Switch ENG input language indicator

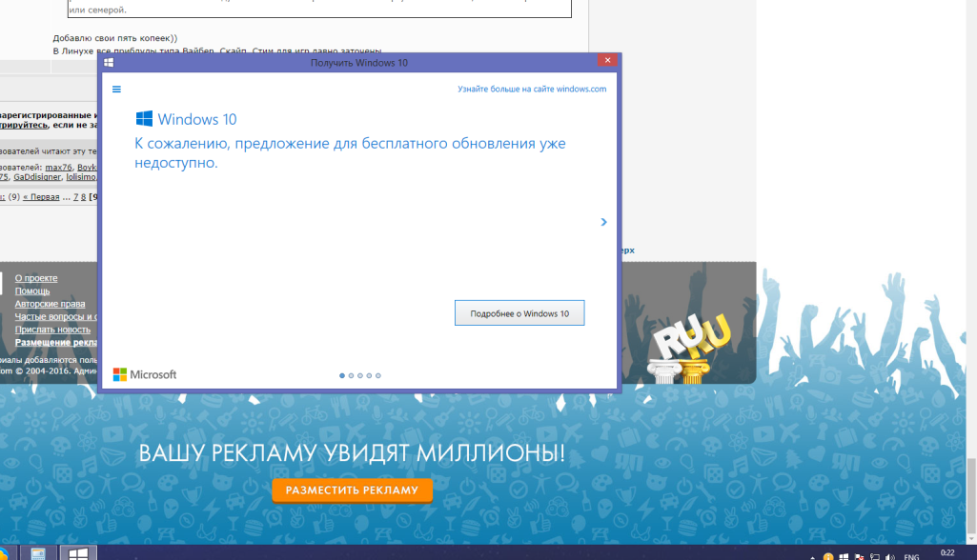[911, 557]
